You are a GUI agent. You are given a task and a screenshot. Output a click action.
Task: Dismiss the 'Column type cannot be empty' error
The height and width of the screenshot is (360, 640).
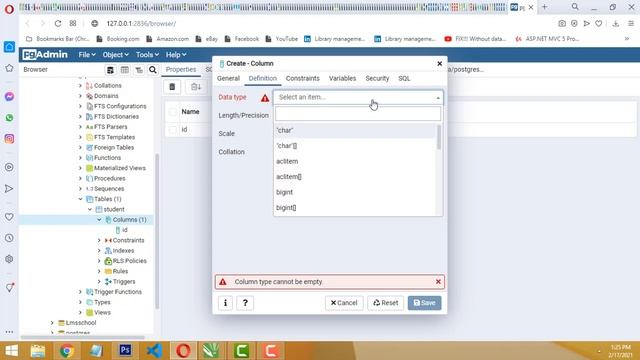(438, 282)
